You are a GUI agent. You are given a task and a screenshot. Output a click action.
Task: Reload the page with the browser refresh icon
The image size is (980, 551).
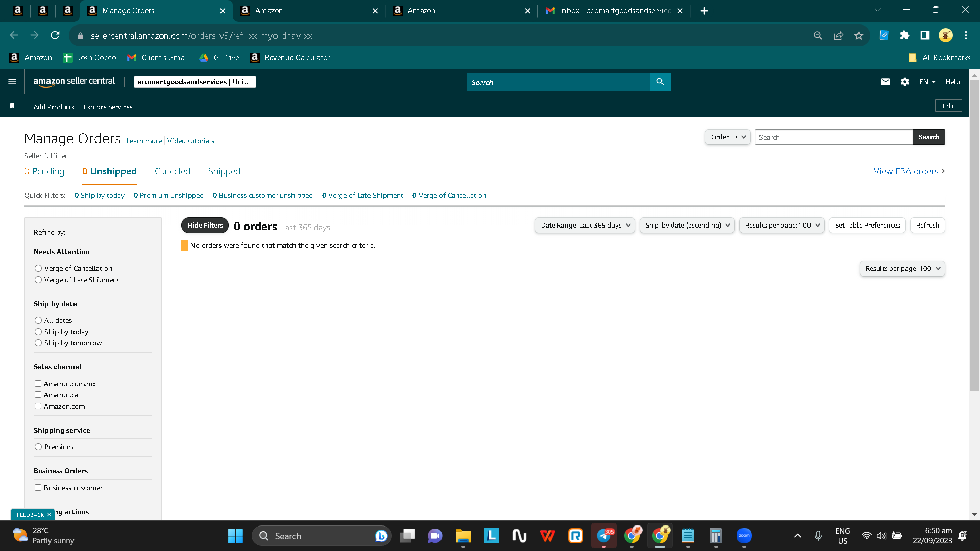[x=55, y=35]
